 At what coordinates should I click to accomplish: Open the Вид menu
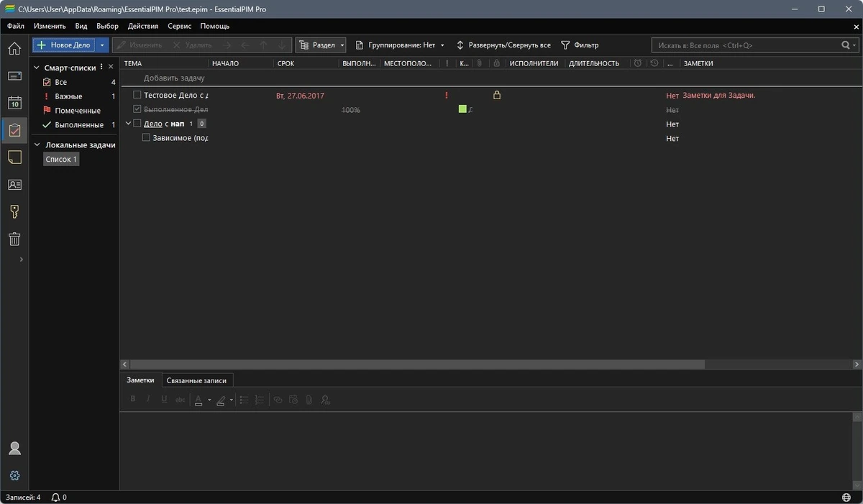pyautogui.click(x=81, y=26)
